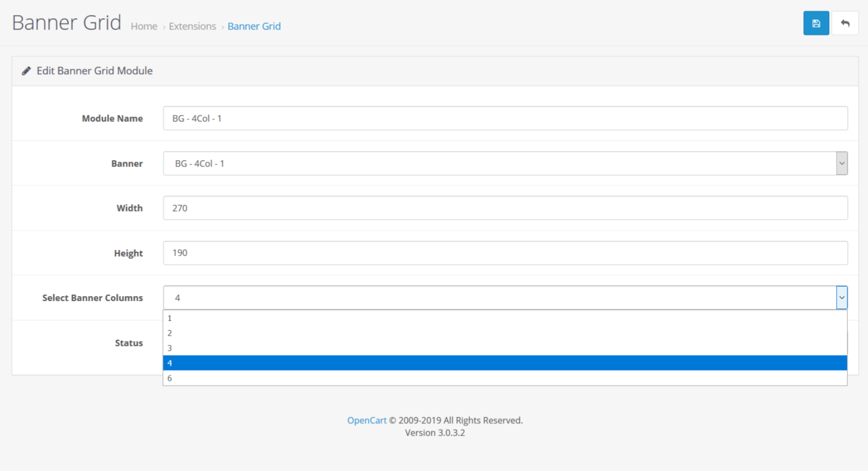Click the Cancel back arrow button
Viewport: 868px width, 471px height.
pyautogui.click(x=845, y=23)
